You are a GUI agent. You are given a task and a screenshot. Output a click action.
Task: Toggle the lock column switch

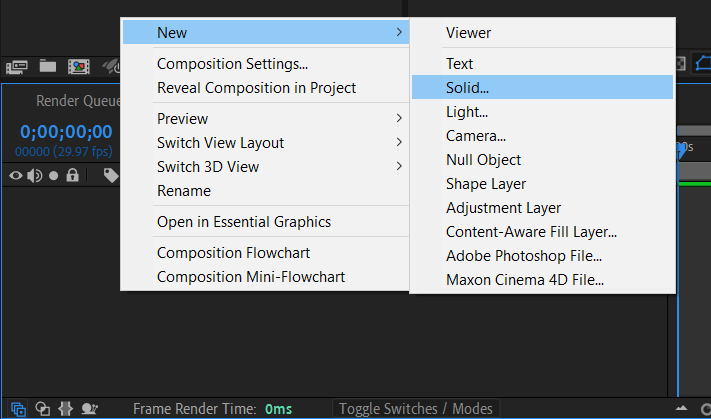72,176
